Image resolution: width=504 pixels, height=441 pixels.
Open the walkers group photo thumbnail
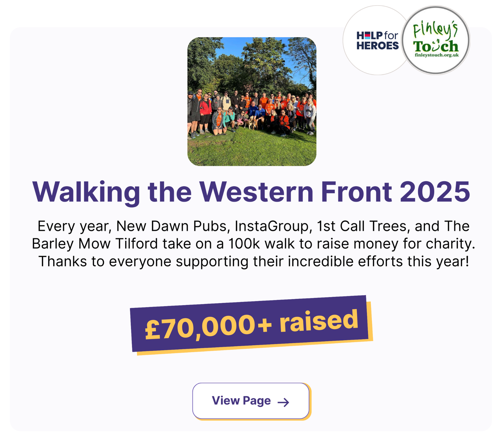coord(252,101)
